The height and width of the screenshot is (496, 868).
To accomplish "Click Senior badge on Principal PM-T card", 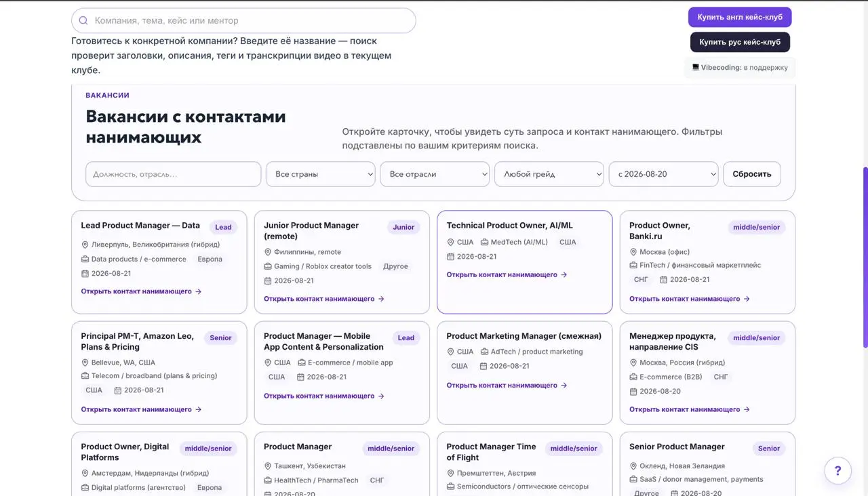I will click(x=220, y=338).
